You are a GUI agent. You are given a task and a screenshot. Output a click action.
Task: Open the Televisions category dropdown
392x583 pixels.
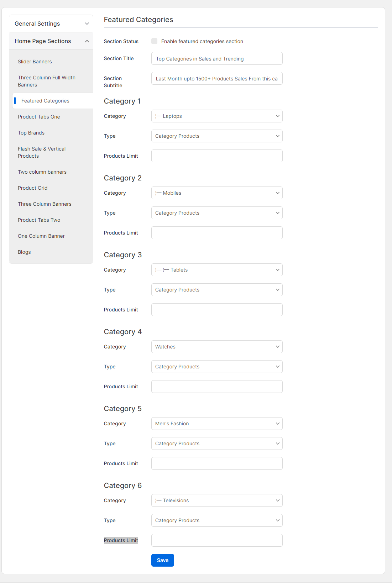[216, 500]
